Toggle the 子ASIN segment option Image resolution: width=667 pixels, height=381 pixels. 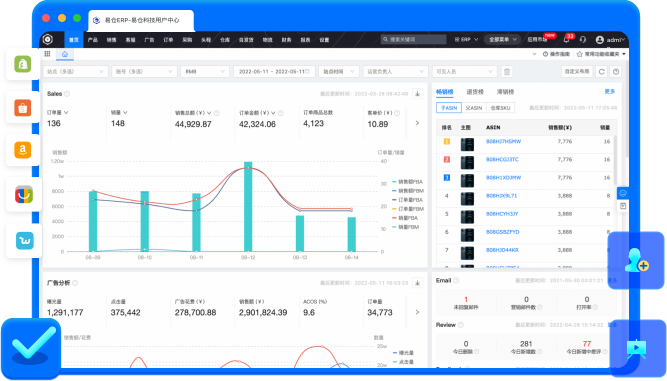click(449, 108)
